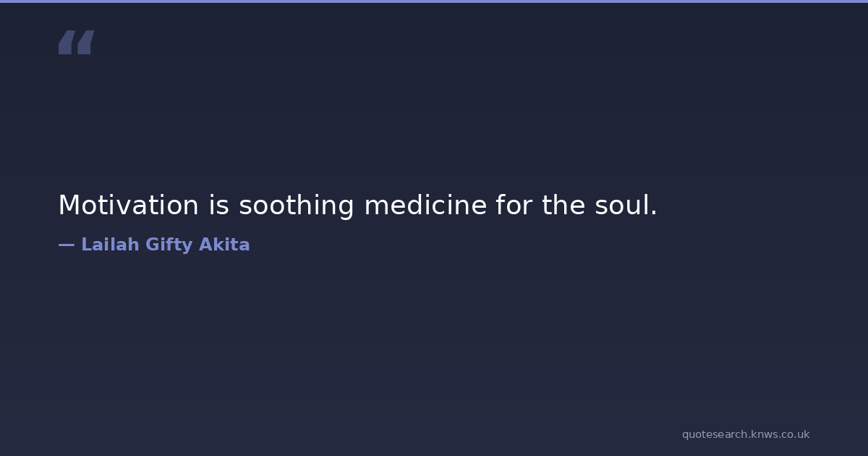Click the decorative opening quotation mark icon
The height and width of the screenshot is (456, 868).
pos(76,42)
